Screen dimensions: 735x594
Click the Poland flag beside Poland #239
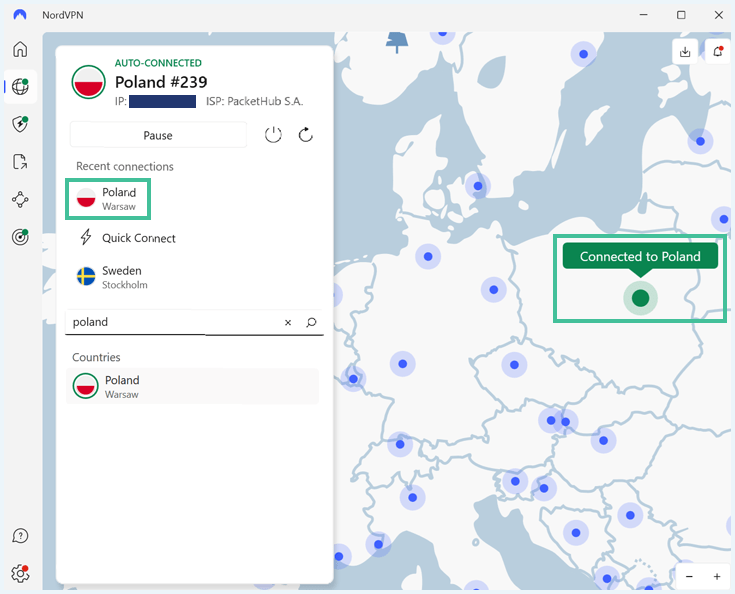coord(88,82)
